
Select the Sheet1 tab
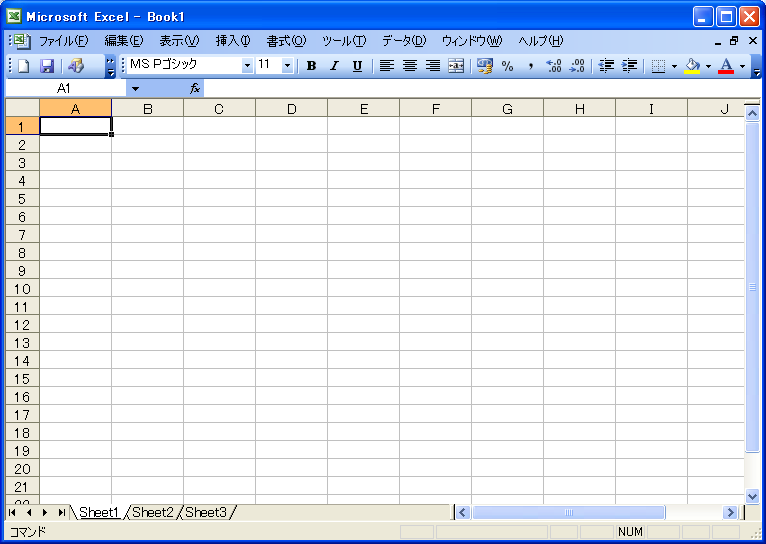99,512
